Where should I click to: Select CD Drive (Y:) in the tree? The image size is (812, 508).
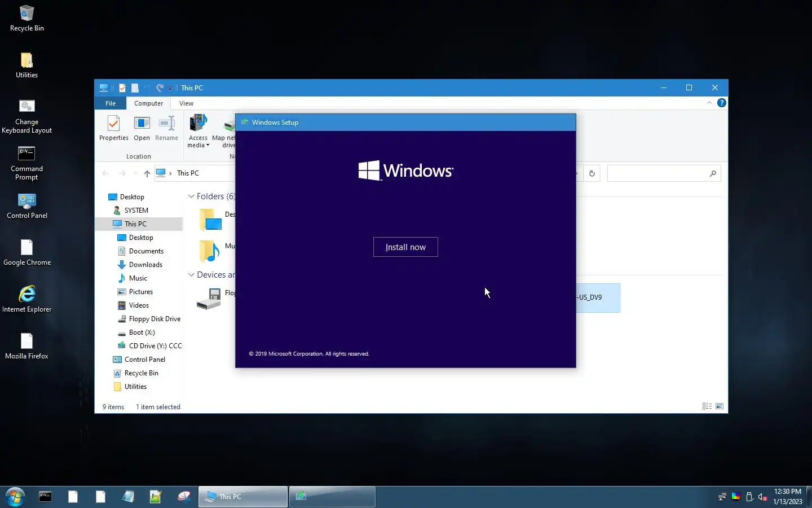tap(155, 346)
